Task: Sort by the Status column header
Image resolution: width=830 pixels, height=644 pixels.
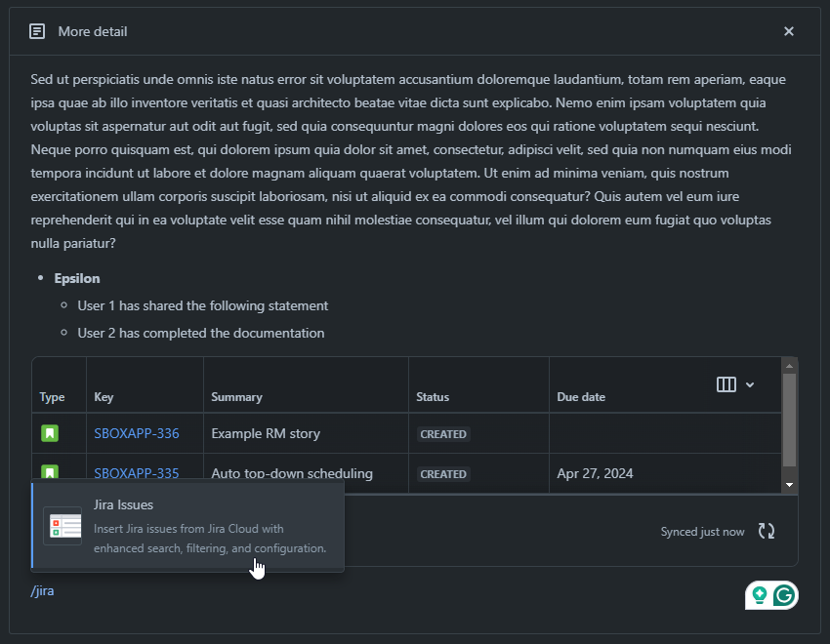Action: (433, 397)
